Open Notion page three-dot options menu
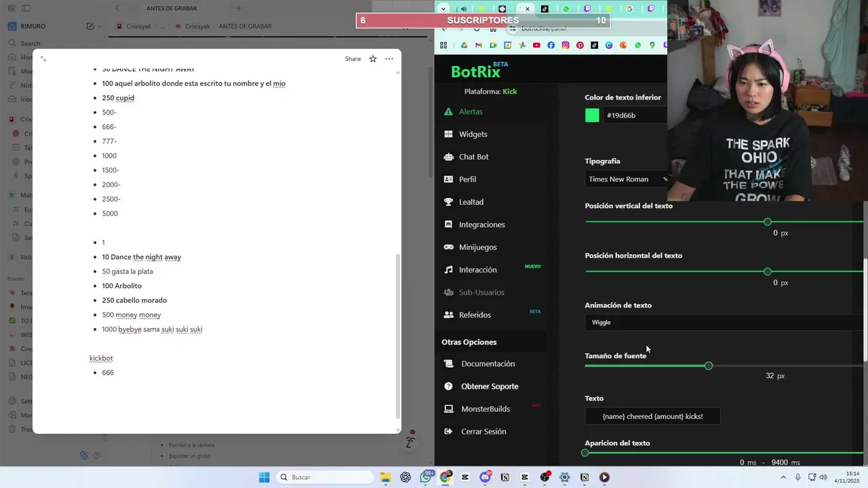 (x=389, y=59)
